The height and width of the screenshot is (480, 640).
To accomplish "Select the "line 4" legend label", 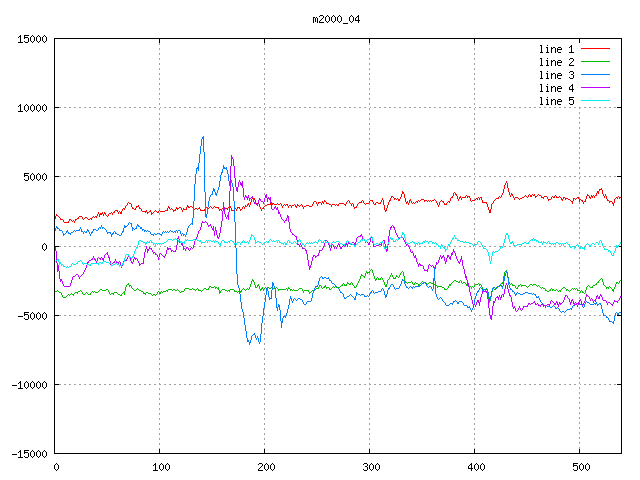I will 557,88.
